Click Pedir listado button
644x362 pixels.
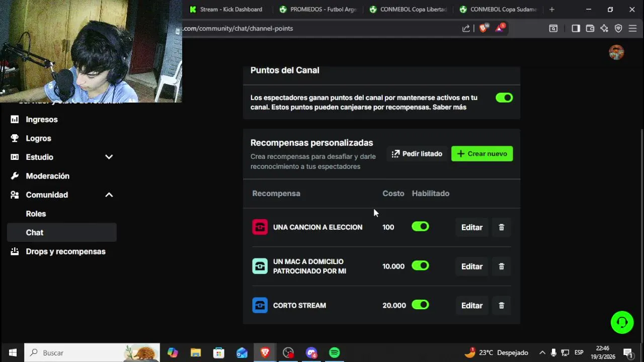pyautogui.click(x=417, y=153)
